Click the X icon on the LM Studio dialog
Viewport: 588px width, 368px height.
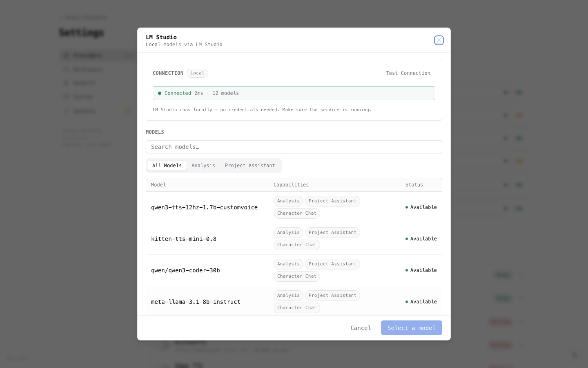click(x=439, y=40)
